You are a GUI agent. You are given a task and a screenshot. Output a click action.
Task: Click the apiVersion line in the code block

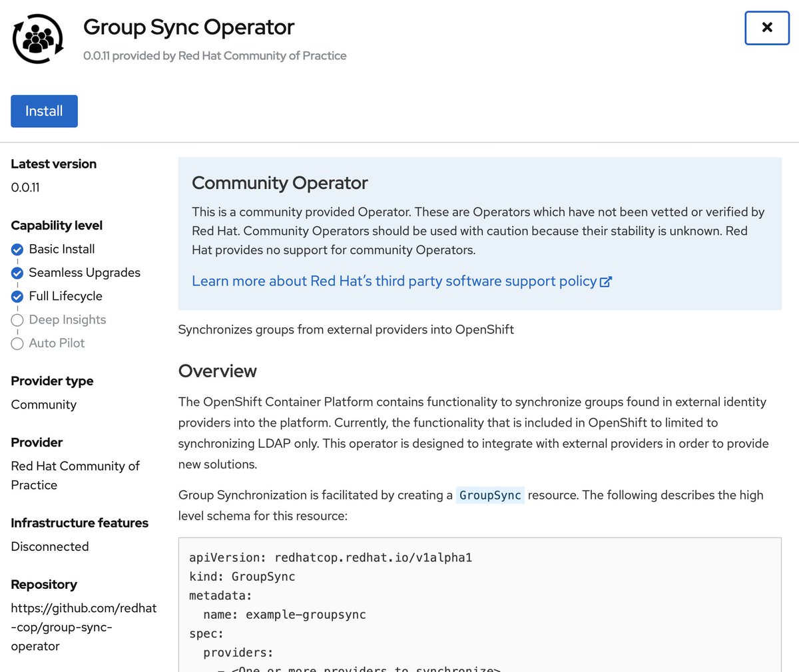tap(331, 558)
